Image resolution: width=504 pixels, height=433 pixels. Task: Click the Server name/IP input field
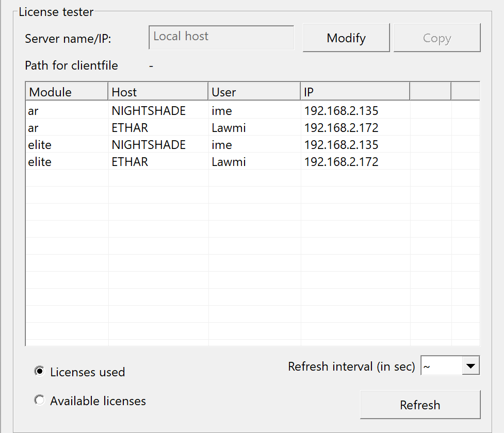coord(221,38)
